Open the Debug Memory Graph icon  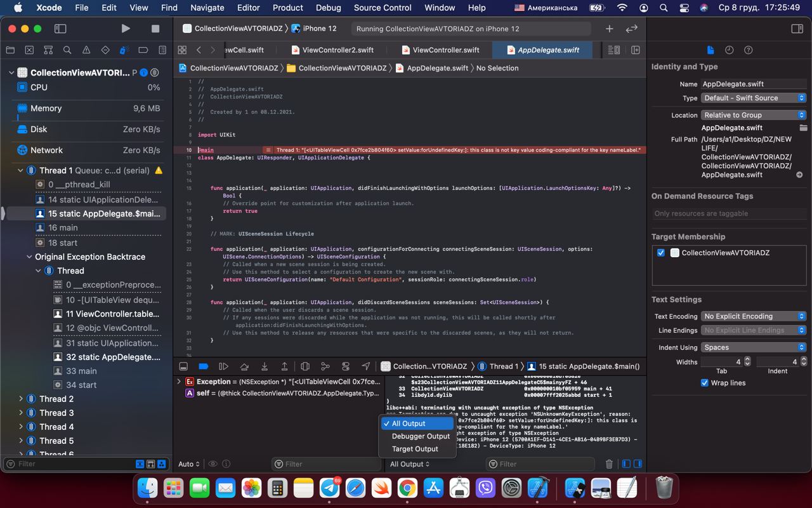[325, 366]
